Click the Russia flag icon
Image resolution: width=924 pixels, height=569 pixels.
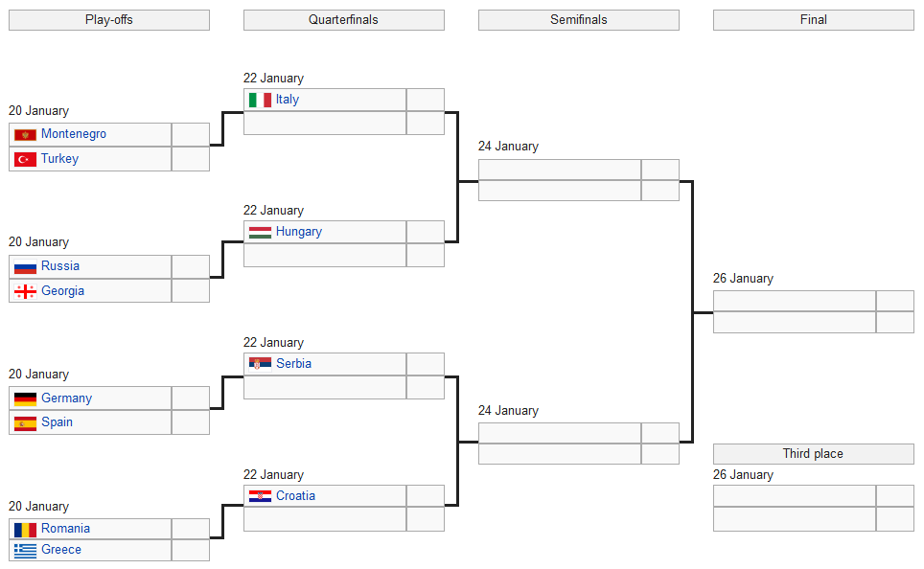[x=25, y=266]
